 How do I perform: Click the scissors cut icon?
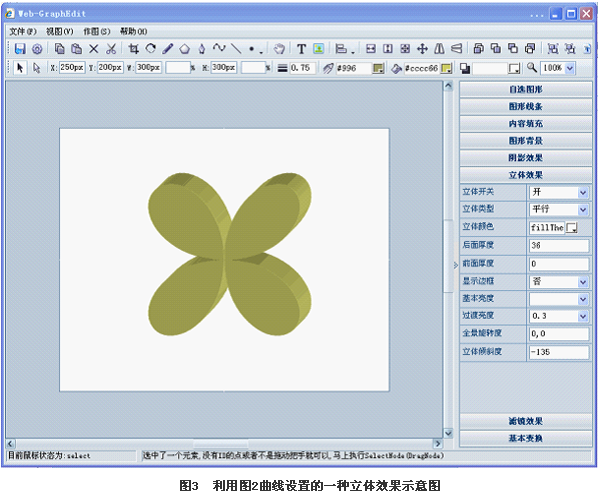pos(111,49)
